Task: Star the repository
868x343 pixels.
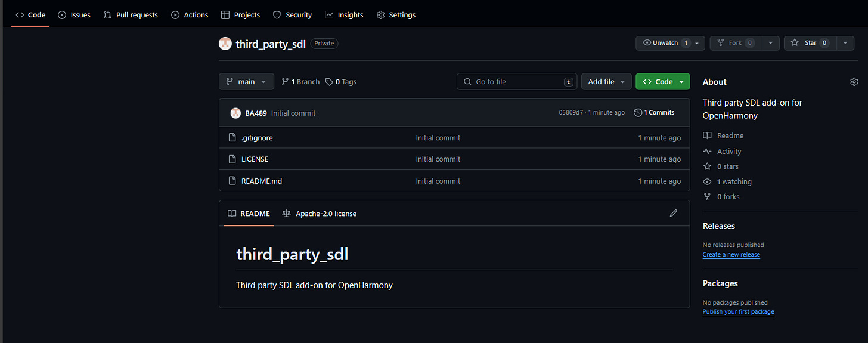Action: (x=810, y=43)
